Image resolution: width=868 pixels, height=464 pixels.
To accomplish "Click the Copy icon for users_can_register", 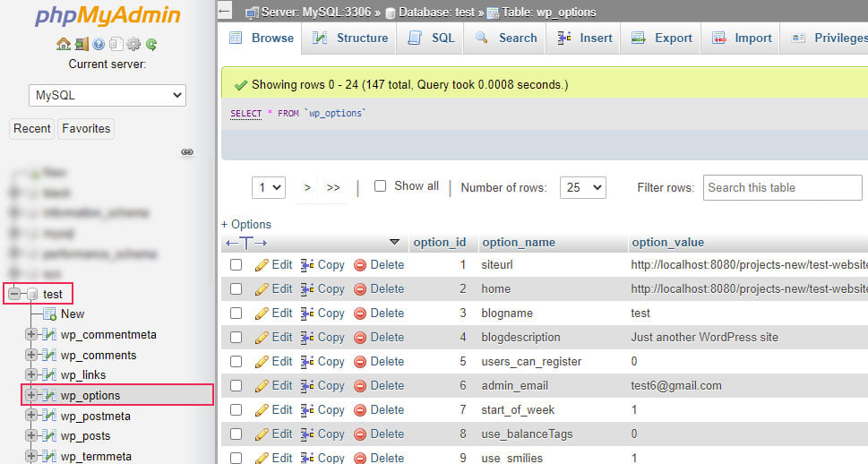I will (x=307, y=362).
